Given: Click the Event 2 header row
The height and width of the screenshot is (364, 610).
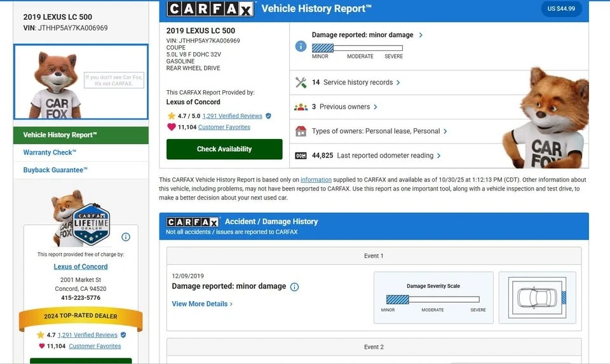Looking at the screenshot, I should [374, 347].
